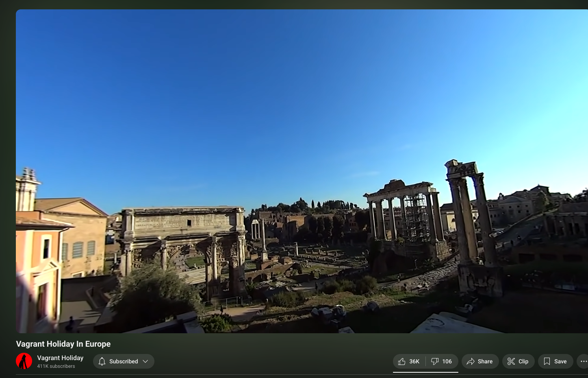The image size is (588, 378).
Task: Create a Clip with scissors button
Action: tap(518, 361)
